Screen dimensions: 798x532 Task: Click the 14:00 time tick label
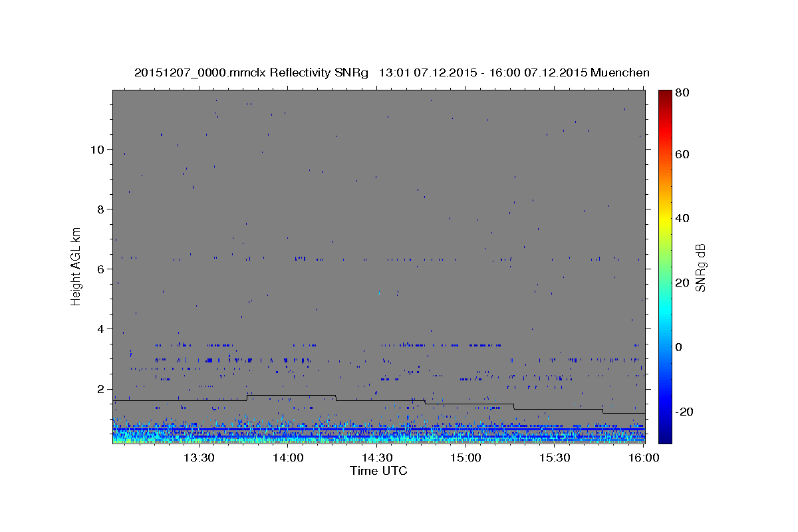[x=288, y=458]
